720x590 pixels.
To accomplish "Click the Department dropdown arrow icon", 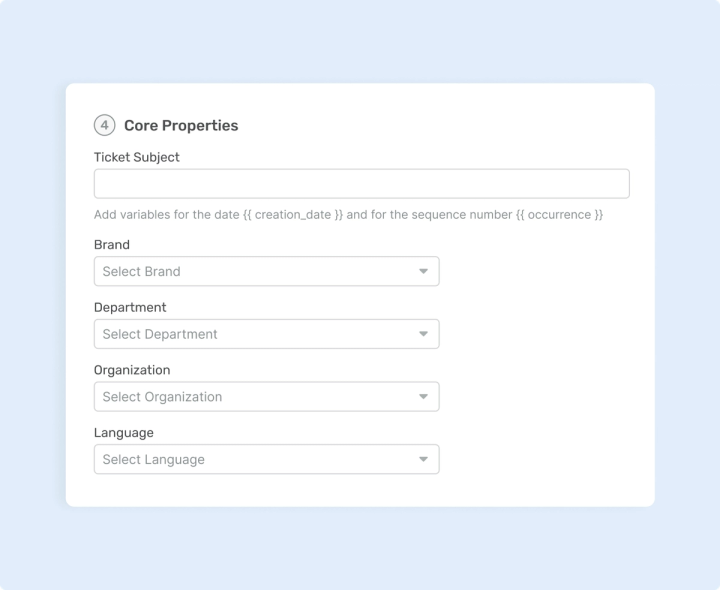I will tap(423, 334).
